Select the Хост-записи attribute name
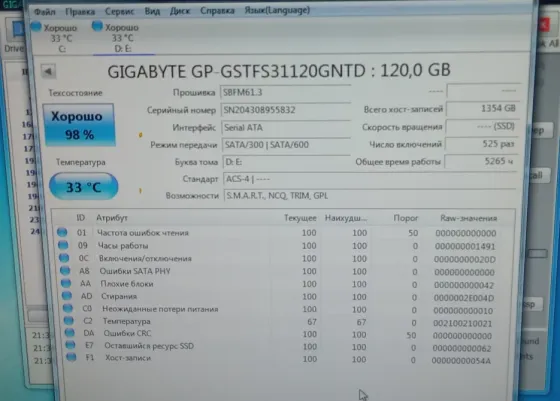 click(128, 358)
